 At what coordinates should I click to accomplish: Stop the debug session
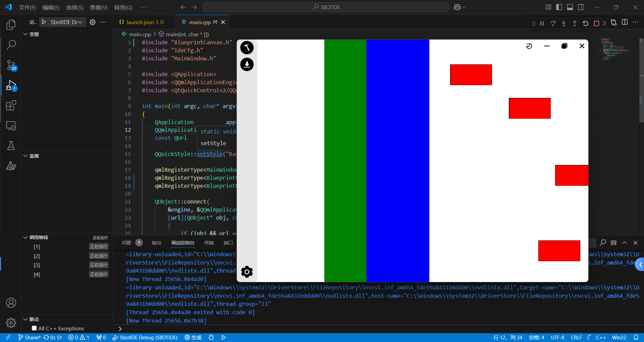(x=596, y=23)
